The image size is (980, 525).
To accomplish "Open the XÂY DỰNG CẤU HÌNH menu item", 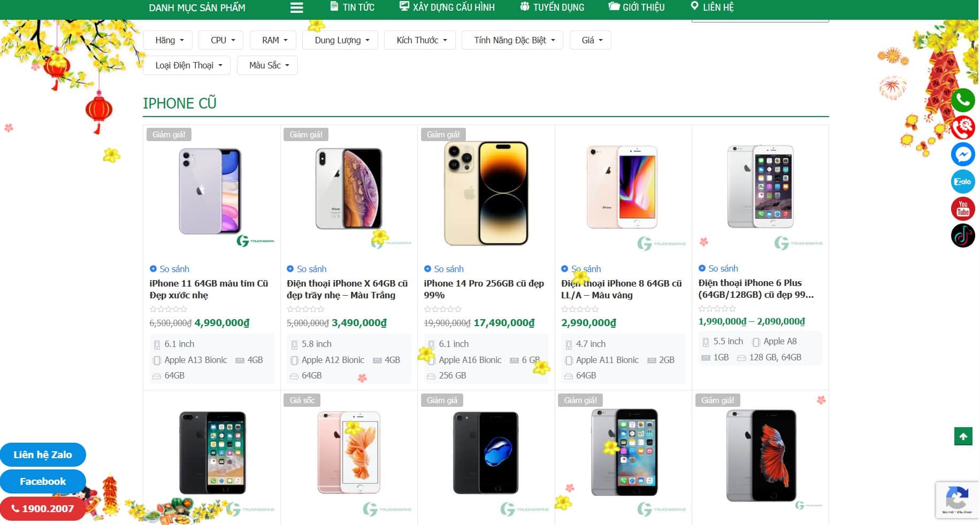I will (x=454, y=7).
